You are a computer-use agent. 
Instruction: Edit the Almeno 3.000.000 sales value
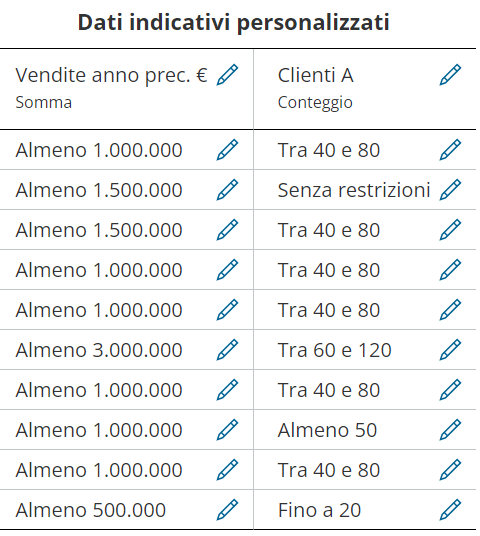click(x=227, y=350)
